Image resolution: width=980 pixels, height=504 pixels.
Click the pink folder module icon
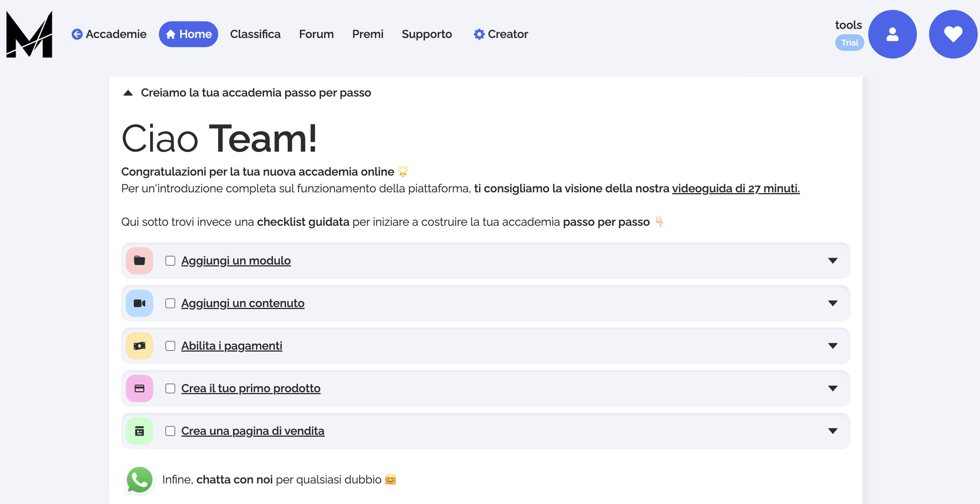click(x=139, y=261)
